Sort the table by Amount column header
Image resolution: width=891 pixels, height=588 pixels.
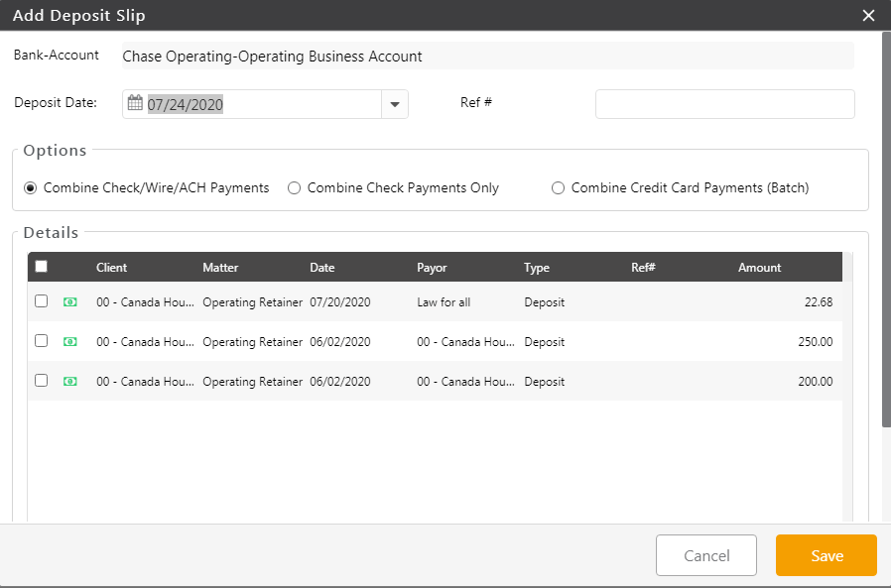(x=759, y=268)
